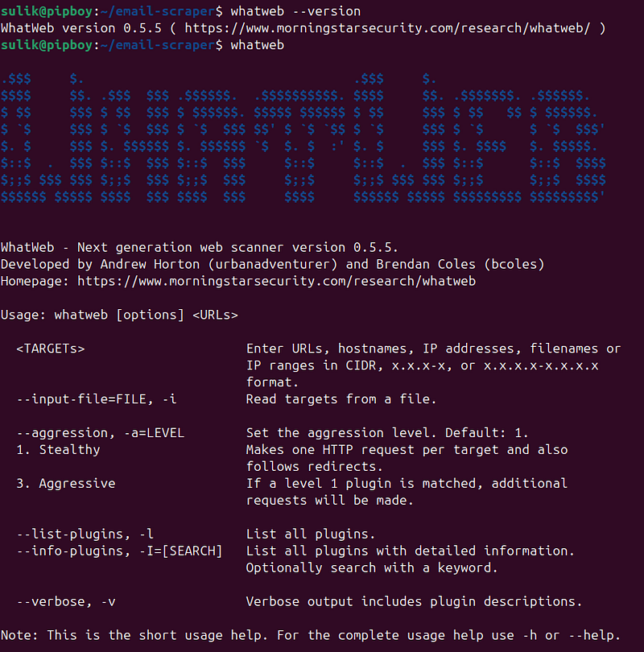Click the '~/email-scraper' path in the second prompt
Image resolution: width=644 pixels, height=652 pixels.
click(158, 45)
